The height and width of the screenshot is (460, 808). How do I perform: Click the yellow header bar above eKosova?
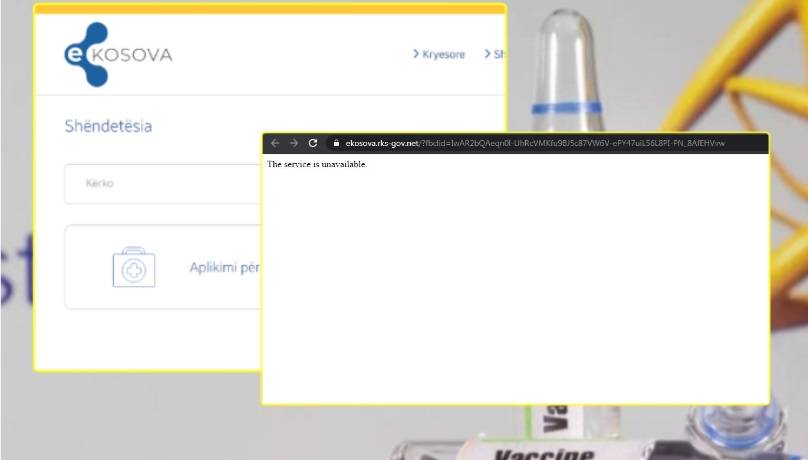point(270,9)
